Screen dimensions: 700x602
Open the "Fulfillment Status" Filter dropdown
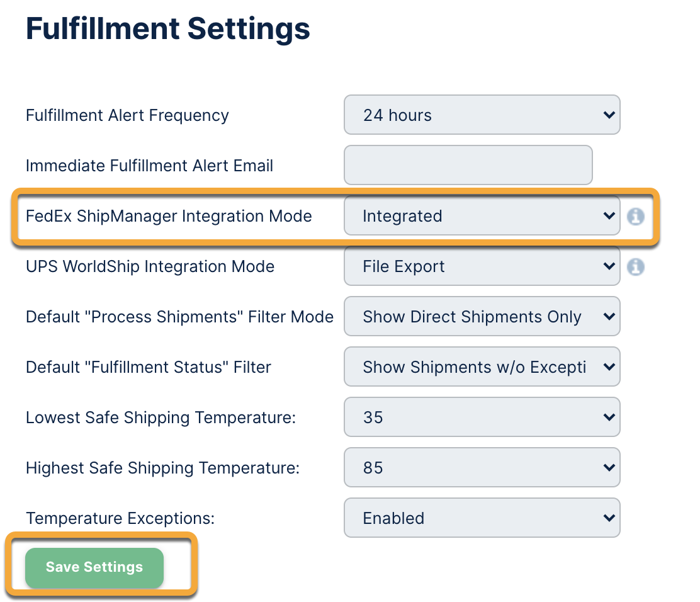point(482,367)
